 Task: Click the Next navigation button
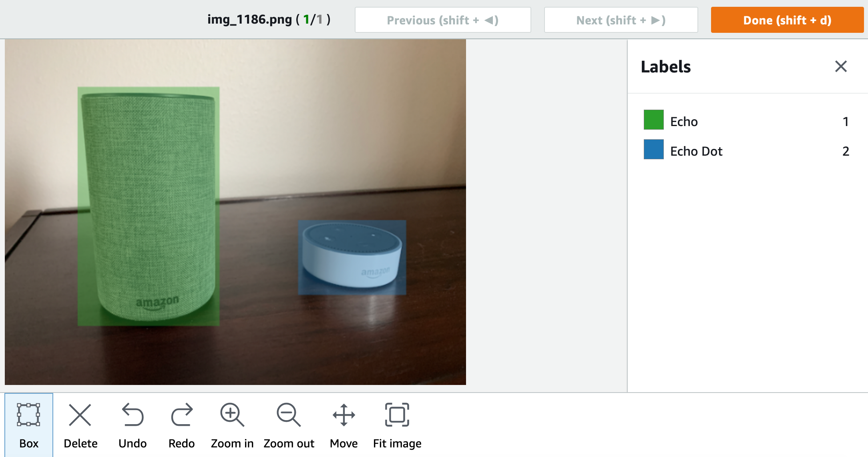pos(620,20)
